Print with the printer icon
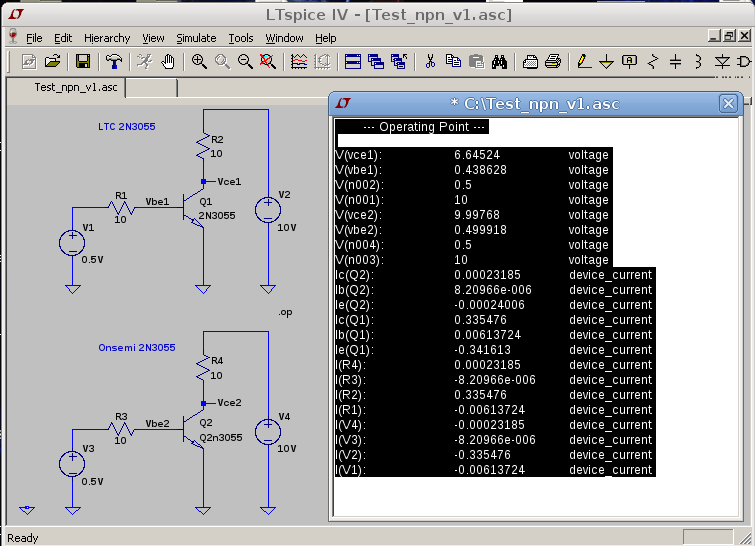The image size is (755, 546). point(553,62)
